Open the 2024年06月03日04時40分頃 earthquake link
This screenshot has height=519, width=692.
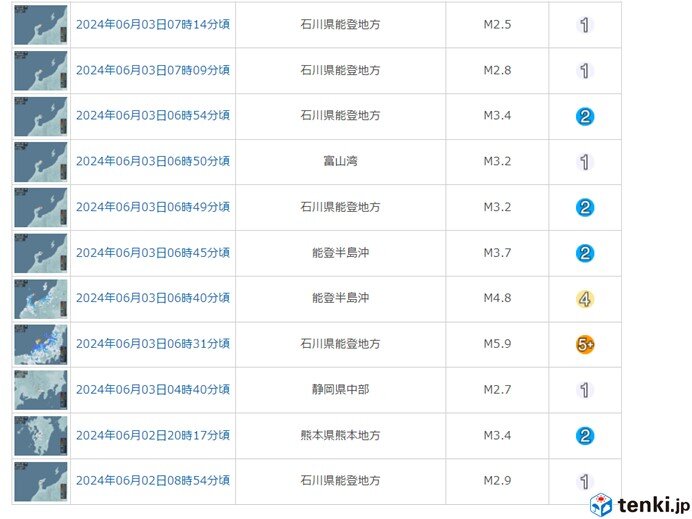[153, 390]
